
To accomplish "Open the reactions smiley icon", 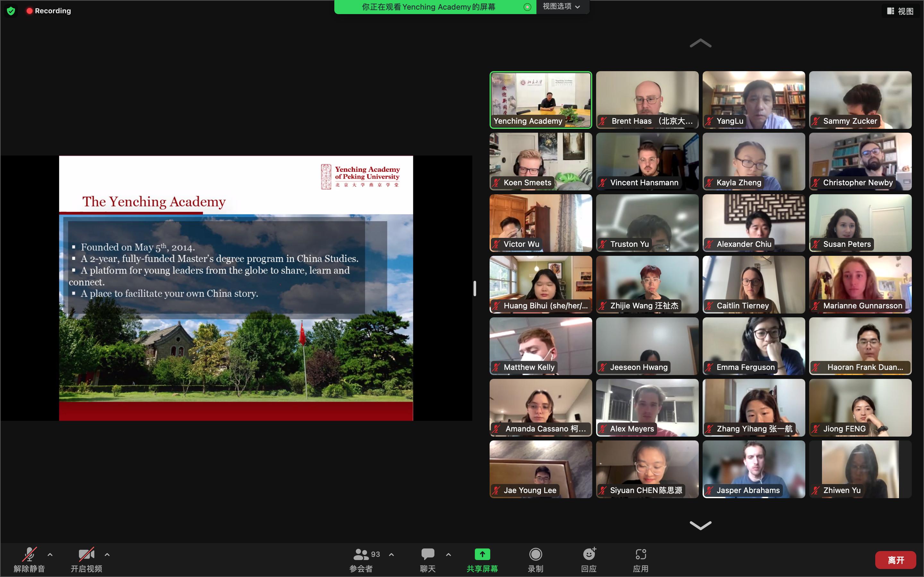I will [589, 554].
